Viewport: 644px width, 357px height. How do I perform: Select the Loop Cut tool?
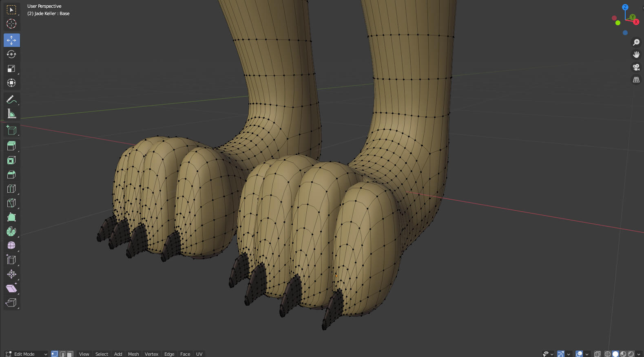click(x=11, y=189)
